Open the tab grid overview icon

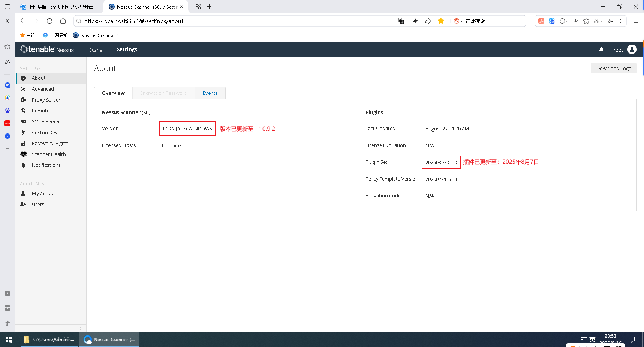tap(198, 7)
